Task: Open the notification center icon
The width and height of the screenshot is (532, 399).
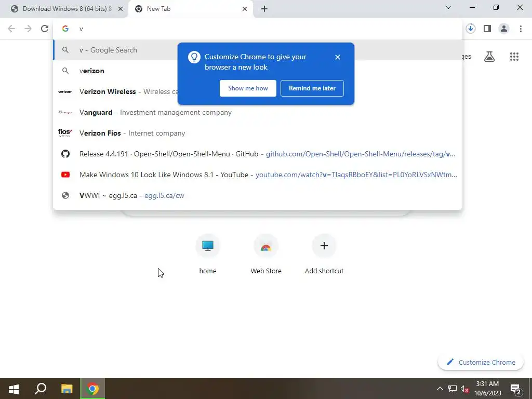Action: point(516,389)
